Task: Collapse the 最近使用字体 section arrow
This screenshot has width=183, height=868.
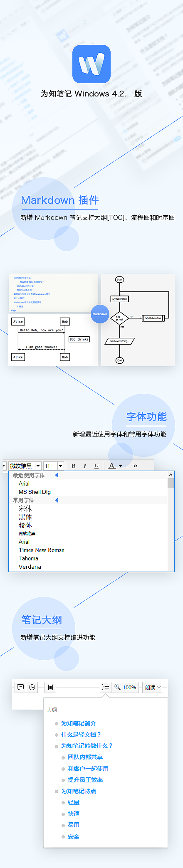Action: [x=57, y=475]
